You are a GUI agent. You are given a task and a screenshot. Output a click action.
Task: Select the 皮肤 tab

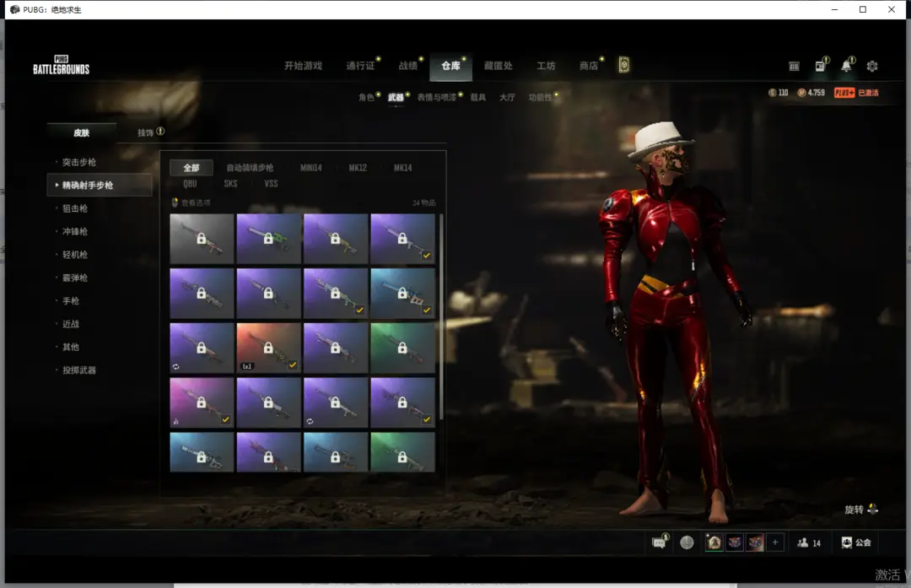coord(81,132)
